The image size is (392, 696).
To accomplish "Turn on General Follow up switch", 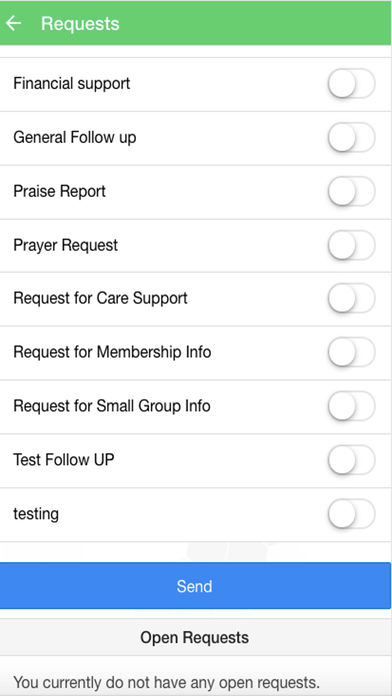I will [351, 137].
